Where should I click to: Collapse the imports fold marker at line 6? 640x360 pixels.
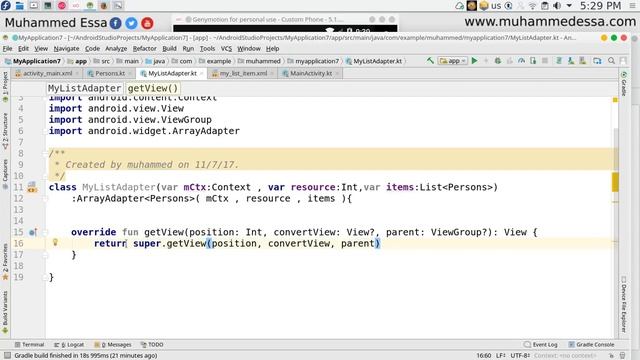(x=45, y=131)
